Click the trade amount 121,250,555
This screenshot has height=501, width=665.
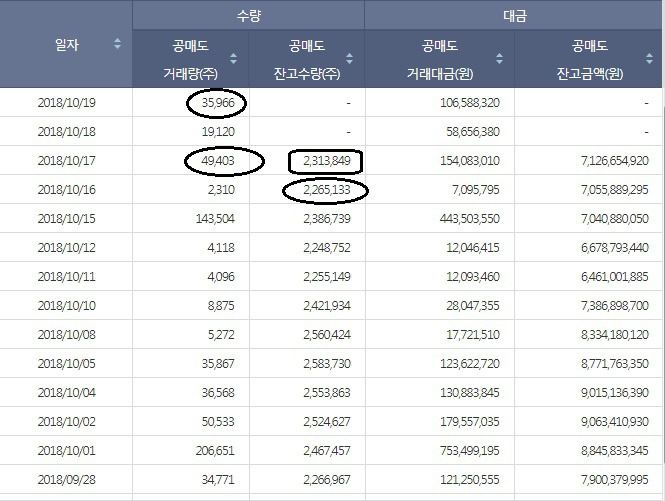coord(470,480)
